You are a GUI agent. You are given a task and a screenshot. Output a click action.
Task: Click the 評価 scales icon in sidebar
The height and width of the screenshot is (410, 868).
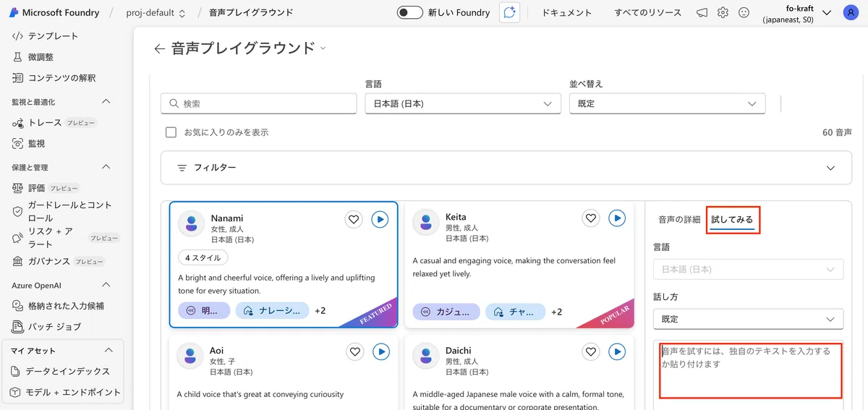coord(18,188)
